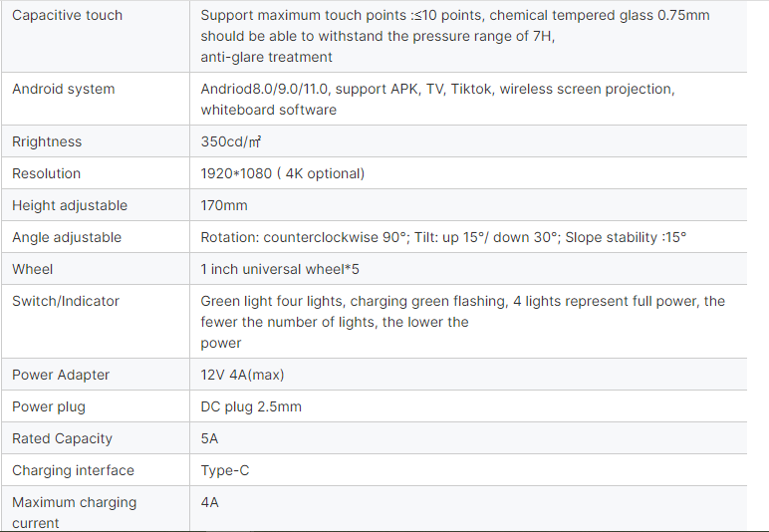Click the "Switch/Indicator" row label
This screenshot has width=769, height=532.
[66, 302]
